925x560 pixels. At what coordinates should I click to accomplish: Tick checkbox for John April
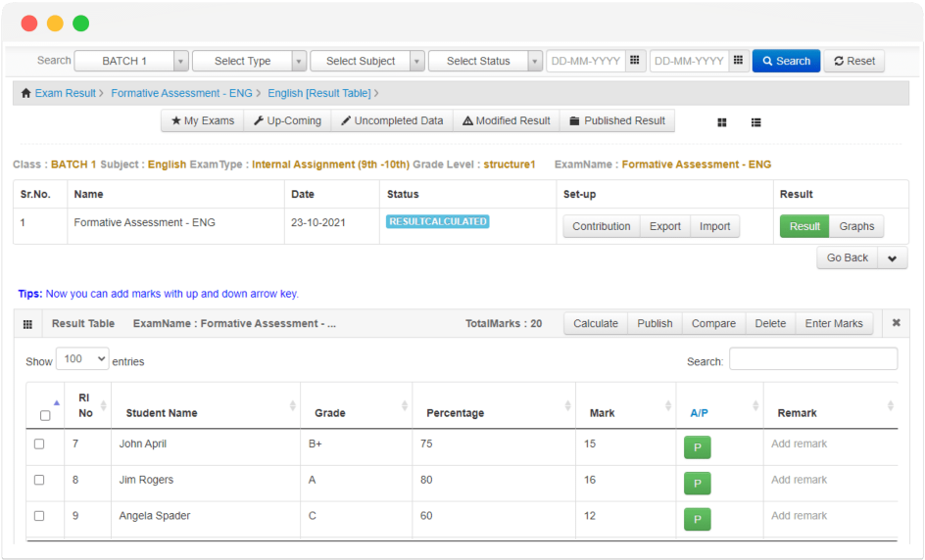39,443
